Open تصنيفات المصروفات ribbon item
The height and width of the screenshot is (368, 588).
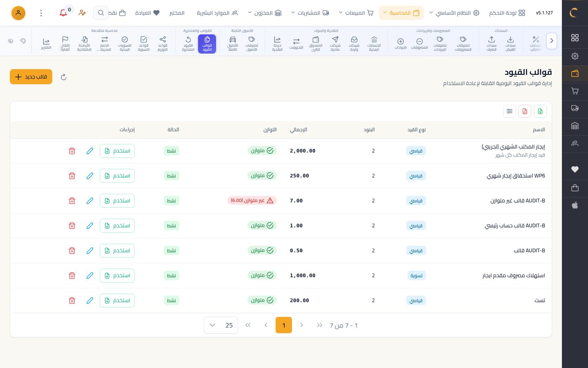(463, 44)
